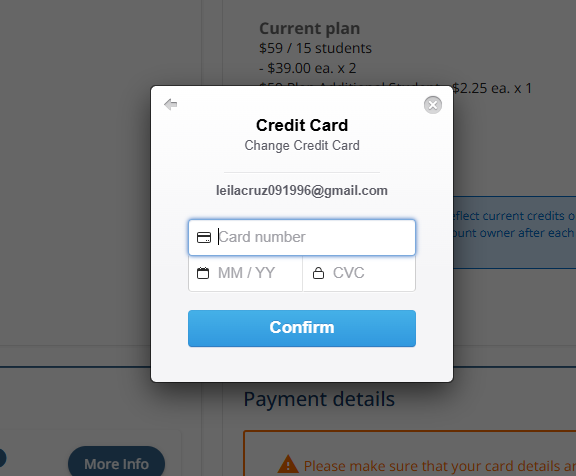
Task: Click the calendar icon beside MM / YY
Action: (203, 273)
